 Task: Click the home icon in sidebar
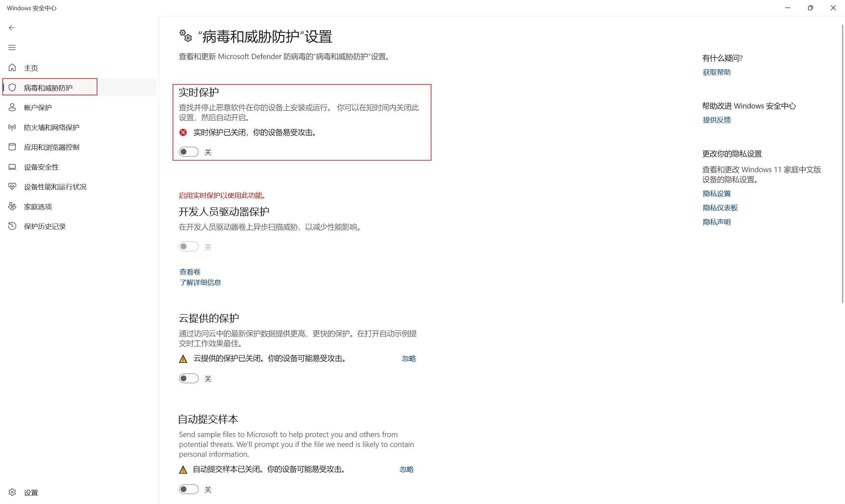[x=12, y=68]
